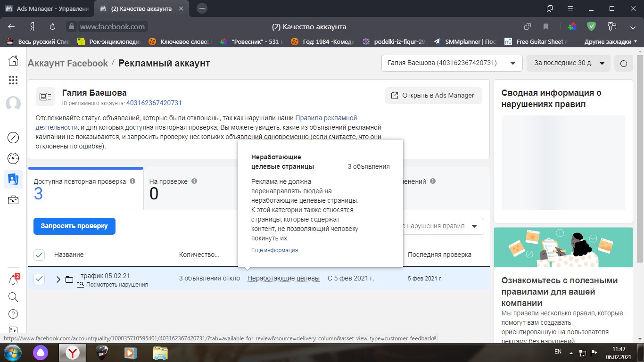Click the colorful star extension icon
The image size is (644, 362).
coord(572,27)
